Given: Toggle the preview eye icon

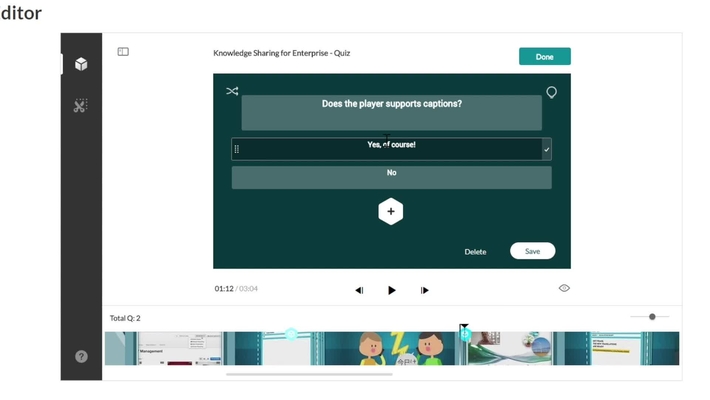Looking at the screenshot, I should click(564, 288).
